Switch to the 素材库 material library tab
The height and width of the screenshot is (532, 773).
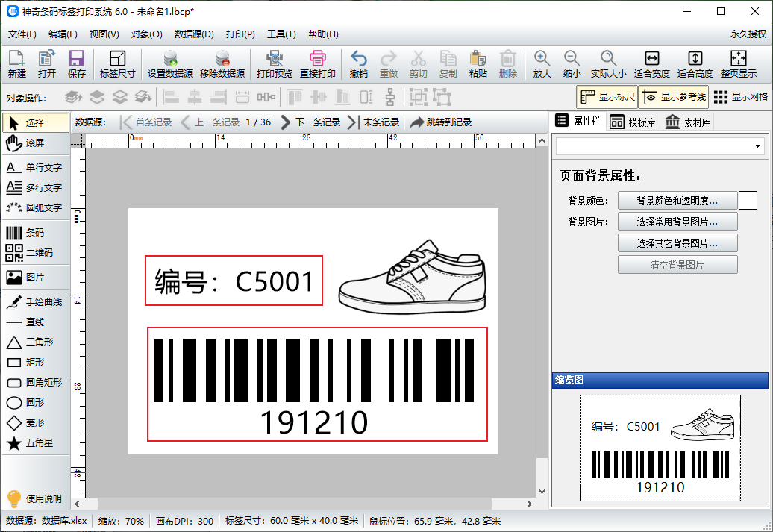(x=688, y=122)
